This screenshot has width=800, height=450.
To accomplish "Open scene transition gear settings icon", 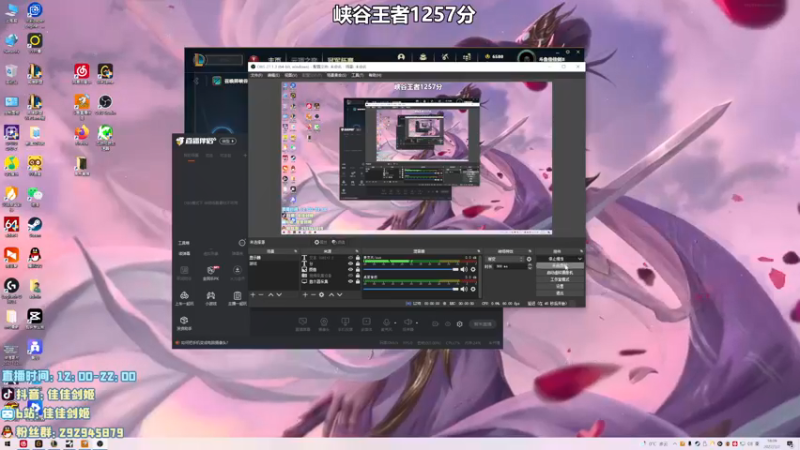I will 529,259.
